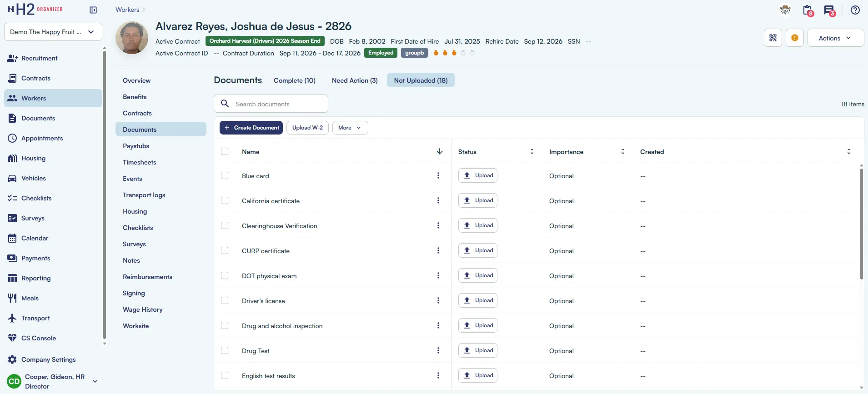This screenshot has width=868, height=394.
Task: Toggle the select-all checkbox in table header
Action: 225,151
